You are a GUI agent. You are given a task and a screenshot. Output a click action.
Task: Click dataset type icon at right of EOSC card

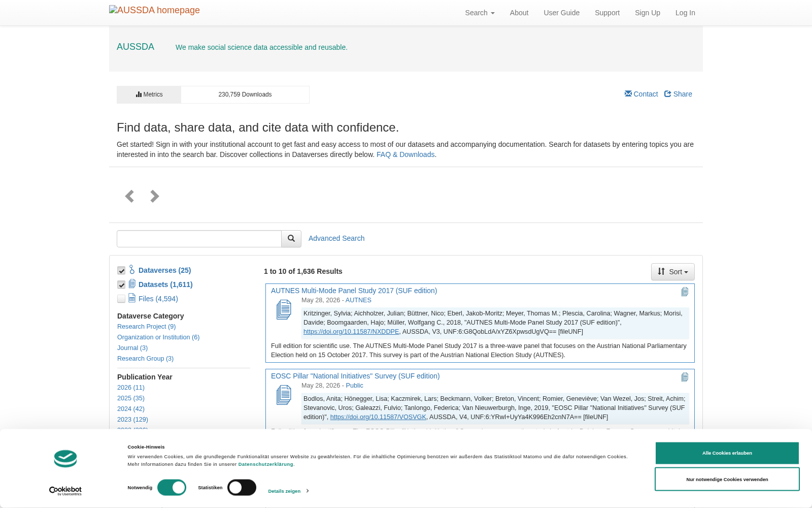pos(685,377)
